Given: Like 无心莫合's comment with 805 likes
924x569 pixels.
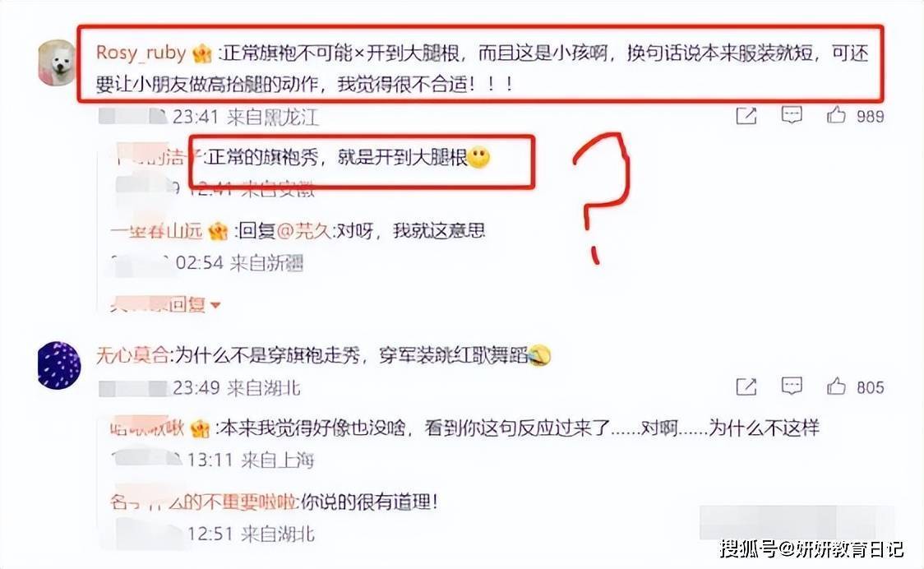Looking at the screenshot, I should (x=835, y=386).
